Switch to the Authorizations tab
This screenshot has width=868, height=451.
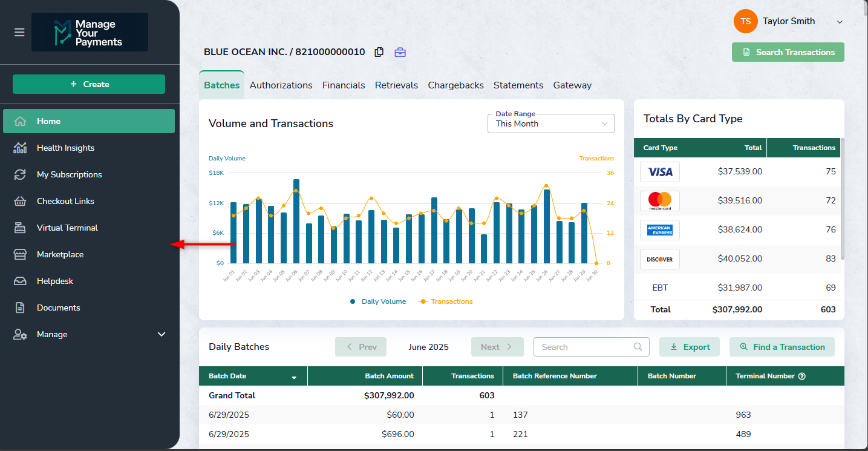pyautogui.click(x=281, y=85)
